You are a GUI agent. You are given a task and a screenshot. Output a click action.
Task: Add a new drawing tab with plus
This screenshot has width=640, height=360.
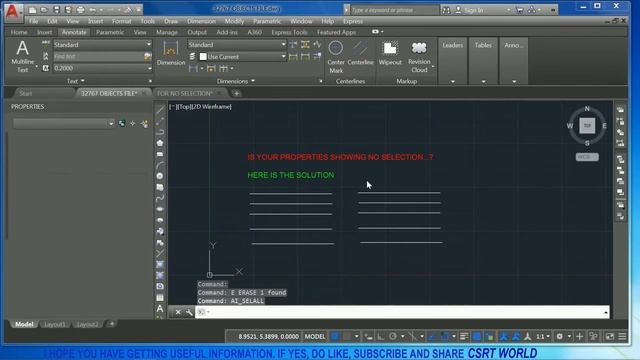coord(236,93)
